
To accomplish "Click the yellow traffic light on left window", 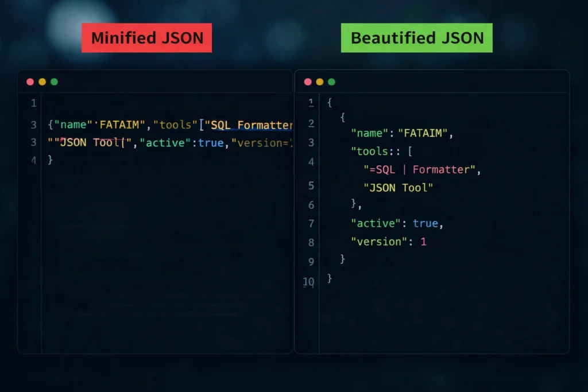I will point(42,81).
